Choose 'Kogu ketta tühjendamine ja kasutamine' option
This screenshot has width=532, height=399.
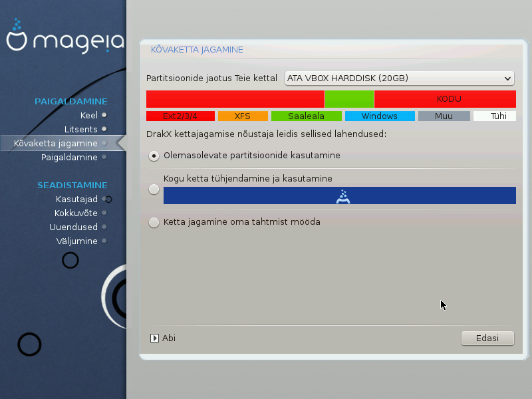[x=154, y=190]
